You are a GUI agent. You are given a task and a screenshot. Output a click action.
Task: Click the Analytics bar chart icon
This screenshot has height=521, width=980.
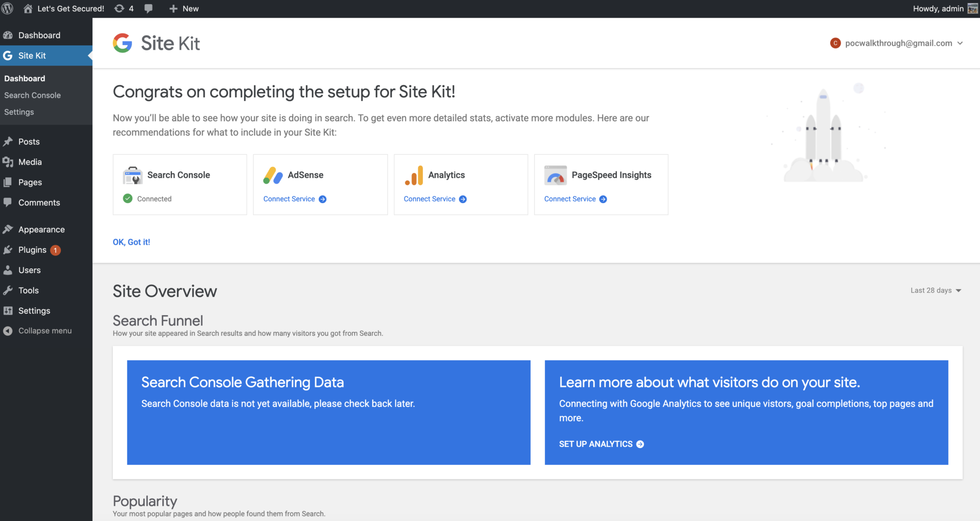[x=414, y=175]
